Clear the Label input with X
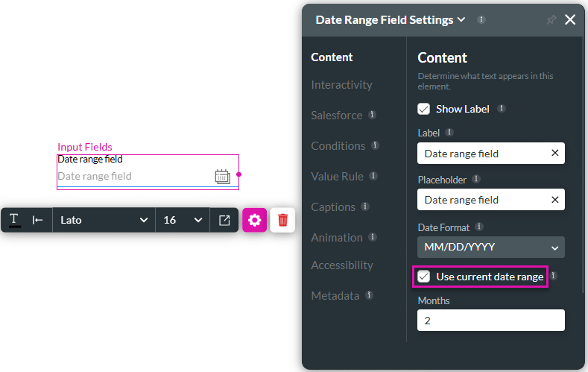588x372 pixels. pos(555,153)
